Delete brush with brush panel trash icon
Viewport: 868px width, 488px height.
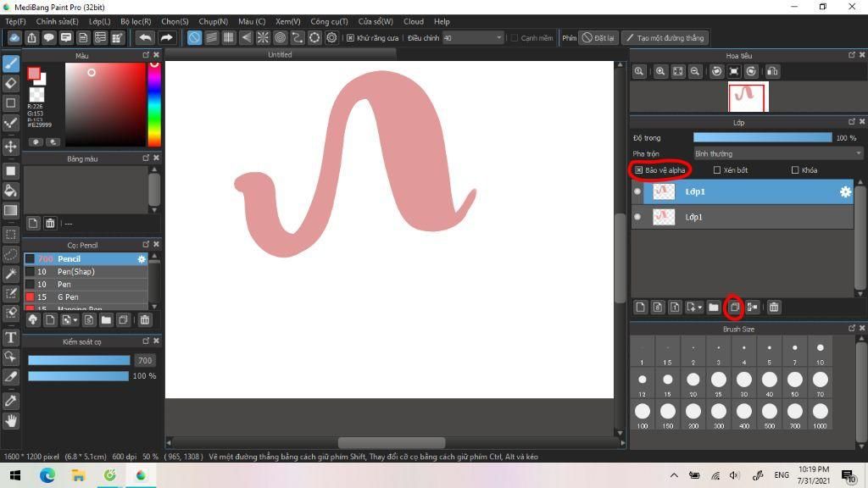click(x=144, y=319)
